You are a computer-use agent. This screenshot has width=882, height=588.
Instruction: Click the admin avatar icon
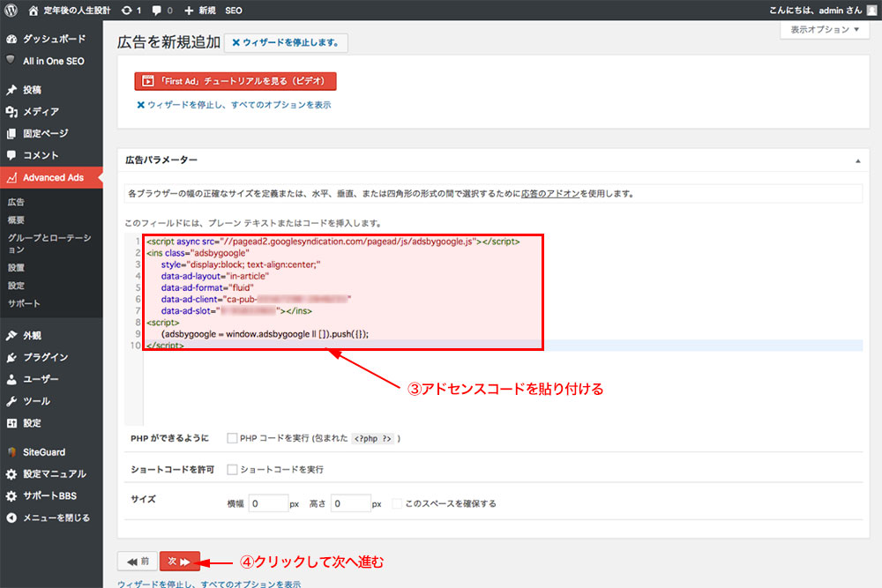pyautogui.click(x=872, y=11)
